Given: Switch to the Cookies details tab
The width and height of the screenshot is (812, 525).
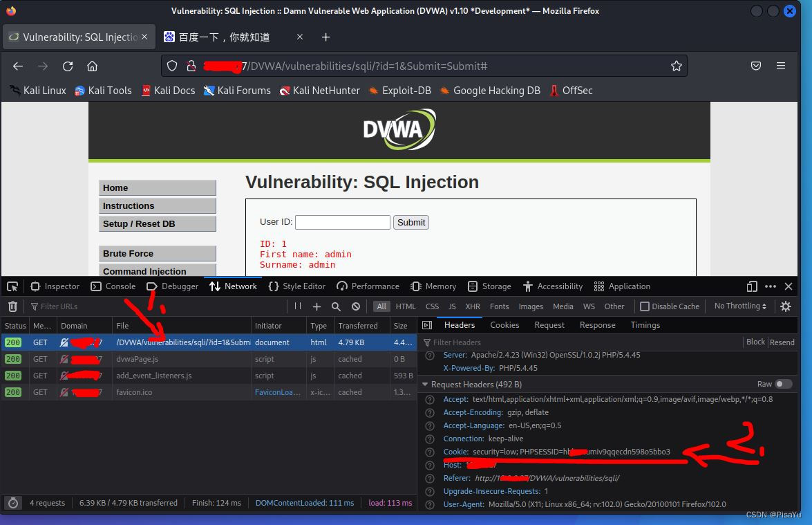Looking at the screenshot, I should 504,325.
